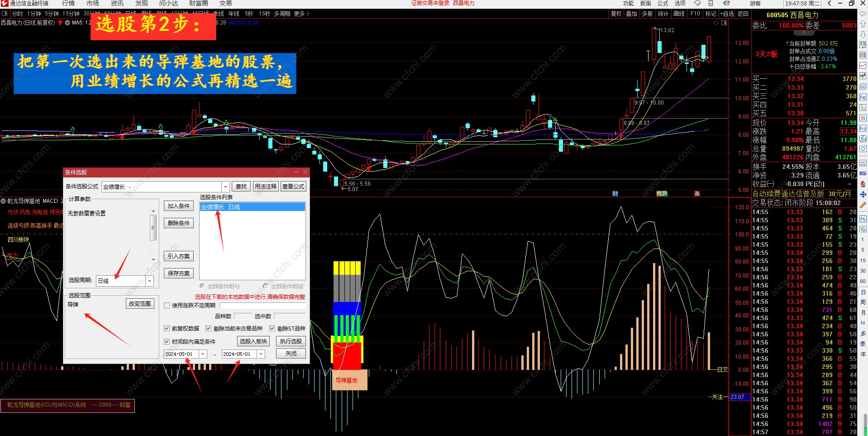Image resolution: width=868 pixels, height=436 pixels.
Task: Click the headset customer service icon
Action: click(697, 3)
